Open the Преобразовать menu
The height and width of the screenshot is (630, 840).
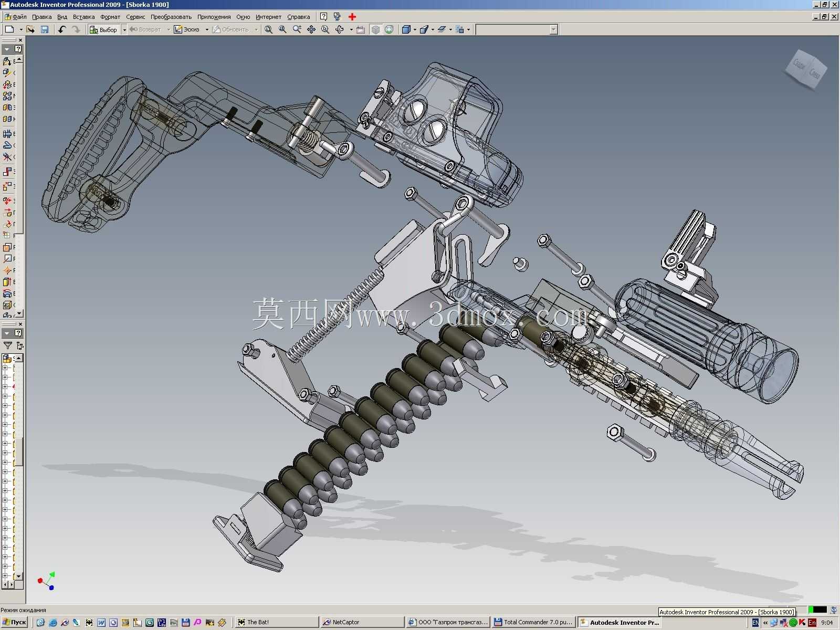tap(171, 17)
